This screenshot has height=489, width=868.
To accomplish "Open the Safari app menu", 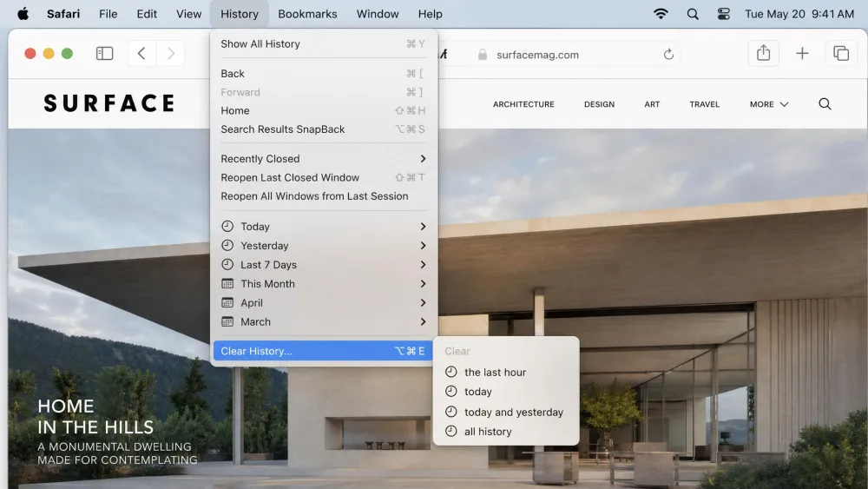I will pos(63,14).
